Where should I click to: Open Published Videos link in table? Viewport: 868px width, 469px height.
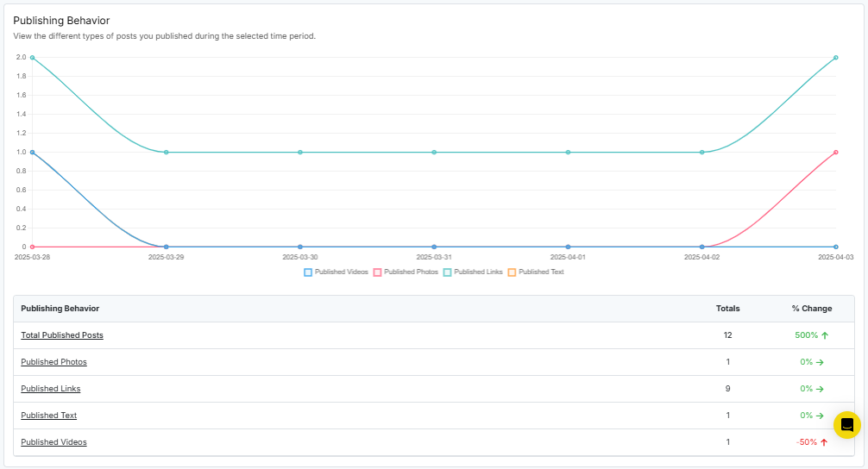pyautogui.click(x=53, y=442)
